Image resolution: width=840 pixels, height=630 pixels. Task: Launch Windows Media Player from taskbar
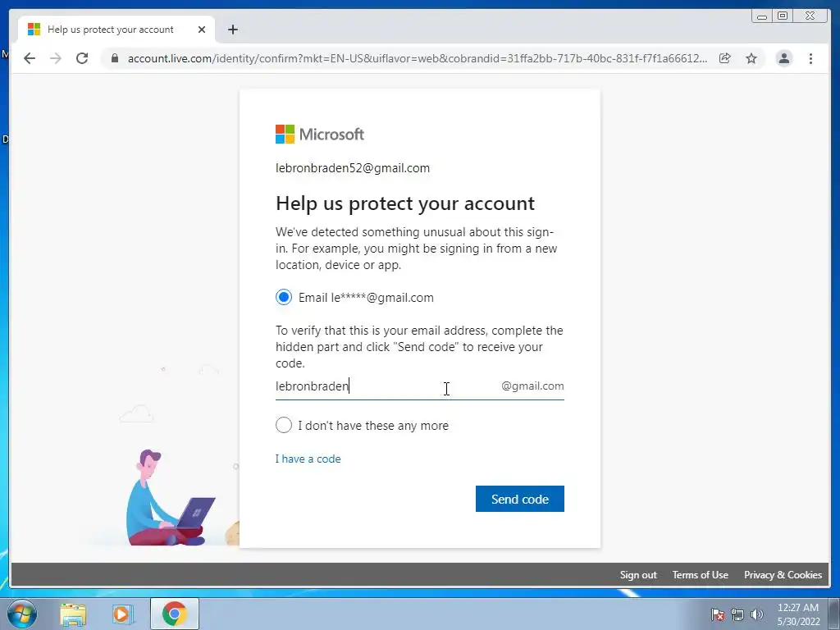(123, 614)
